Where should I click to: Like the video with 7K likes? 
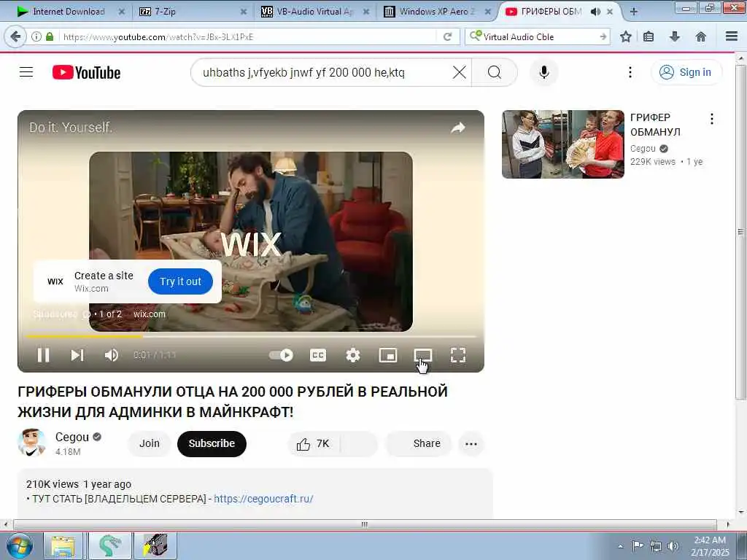pyautogui.click(x=313, y=444)
